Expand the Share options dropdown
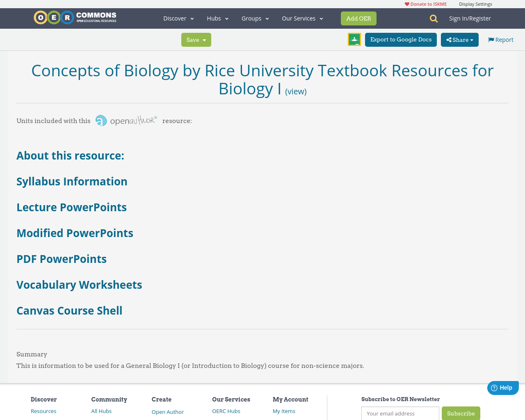The image size is (525, 420). tap(471, 39)
